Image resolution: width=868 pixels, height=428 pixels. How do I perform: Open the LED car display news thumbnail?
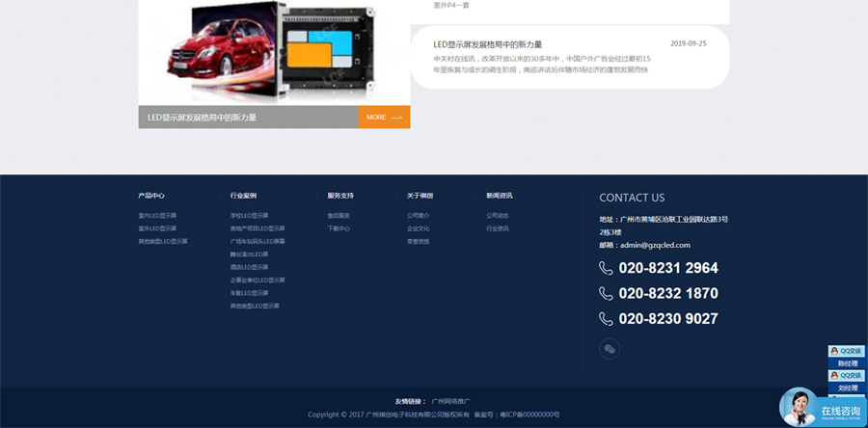pyautogui.click(x=274, y=53)
